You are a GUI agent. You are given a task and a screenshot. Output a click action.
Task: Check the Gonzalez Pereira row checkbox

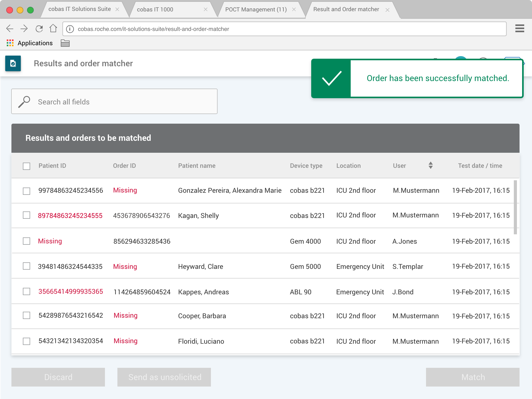[x=26, y=191]
